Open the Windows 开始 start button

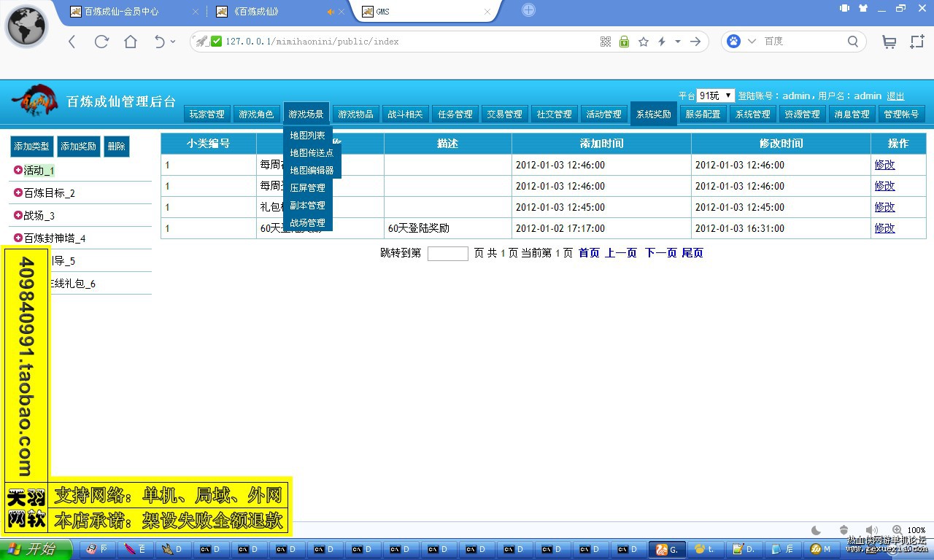(36, 549)
